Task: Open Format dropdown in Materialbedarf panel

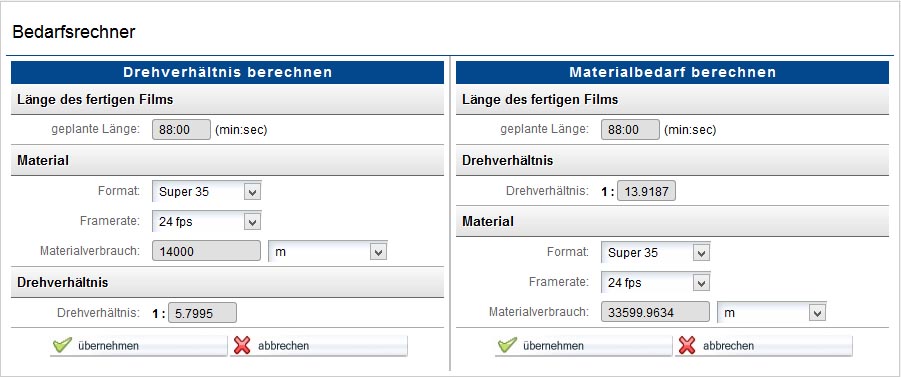Action: [x=655, y=252]
